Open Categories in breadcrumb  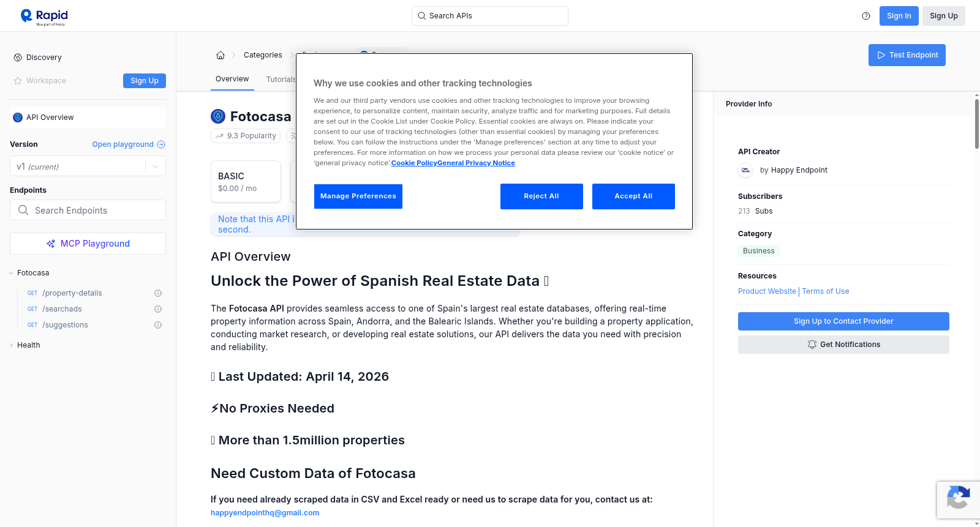pyautogui.click(x=263, y=55)
